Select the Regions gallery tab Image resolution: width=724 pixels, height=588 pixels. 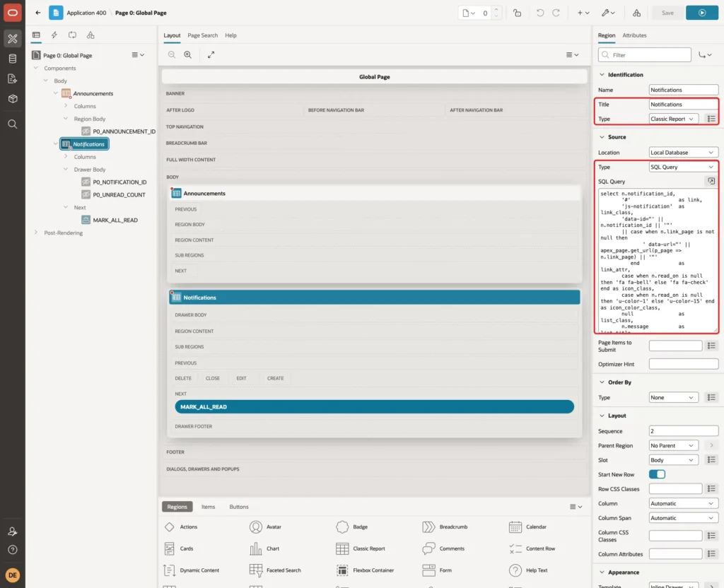point(177,507)
